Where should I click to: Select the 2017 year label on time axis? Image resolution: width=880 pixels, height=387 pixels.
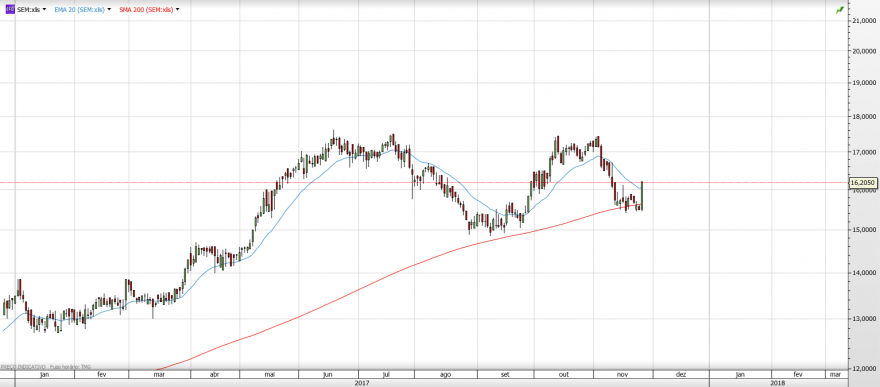[x=363, y=383]
